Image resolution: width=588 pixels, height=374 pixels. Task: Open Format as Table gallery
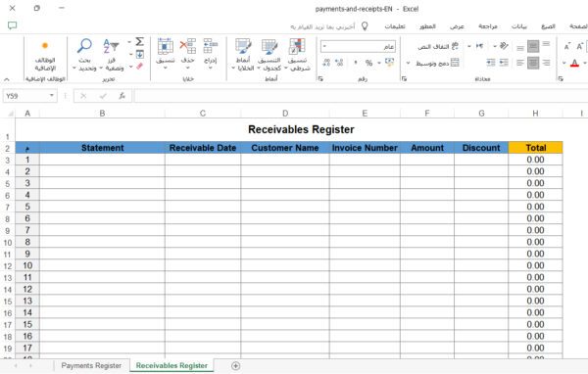[269, 46]
